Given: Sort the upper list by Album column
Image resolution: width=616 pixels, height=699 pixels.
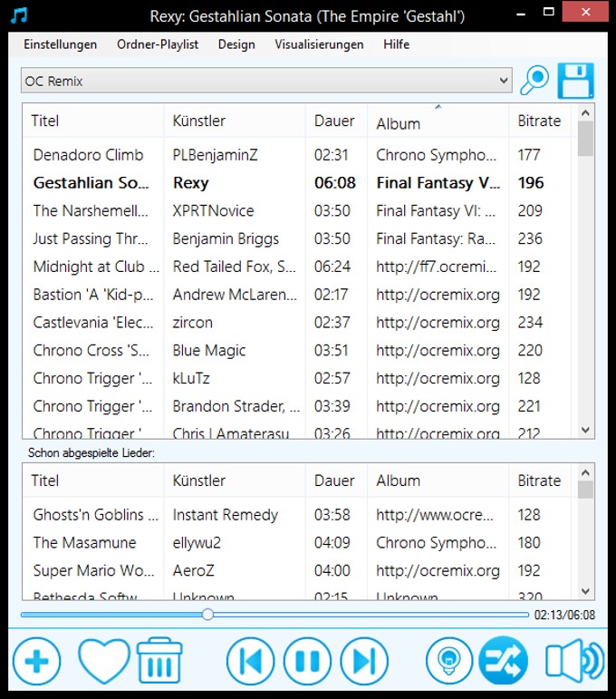Looking at the screenshot, I should 438,121.
